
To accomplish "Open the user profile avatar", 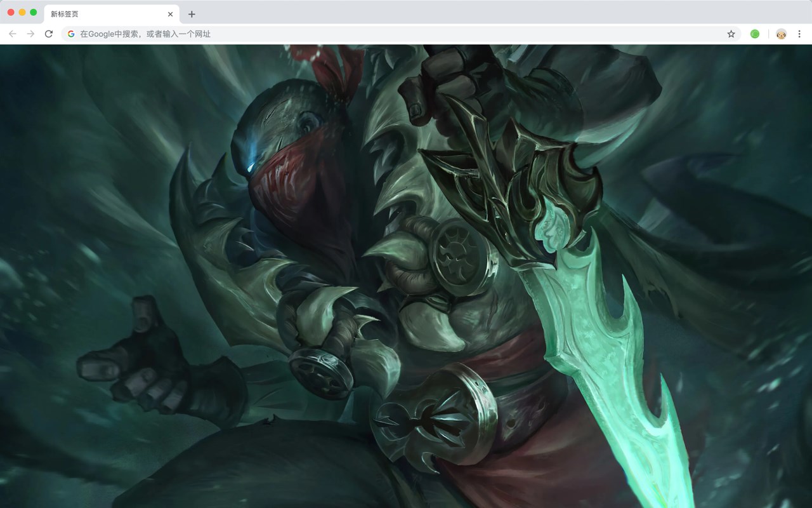I will [x=782, y=34].
